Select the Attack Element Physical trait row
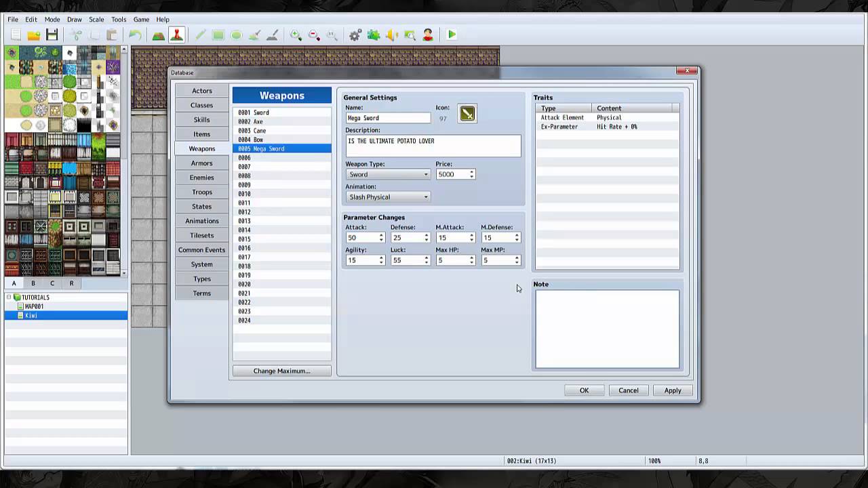Image resolution: width=868 pixels, height=488 pixels. click(x=607, y=117)
